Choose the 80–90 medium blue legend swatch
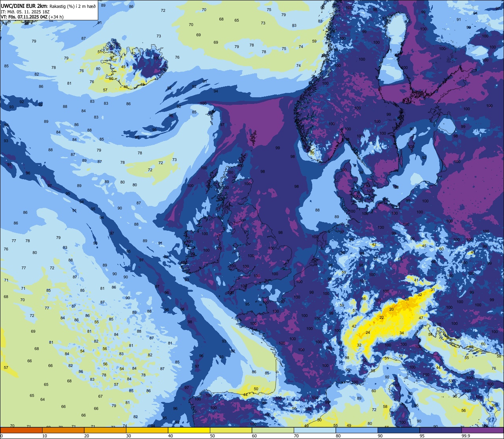The height and width of the screenshot is (439, 504). click(x=357, y=430)
